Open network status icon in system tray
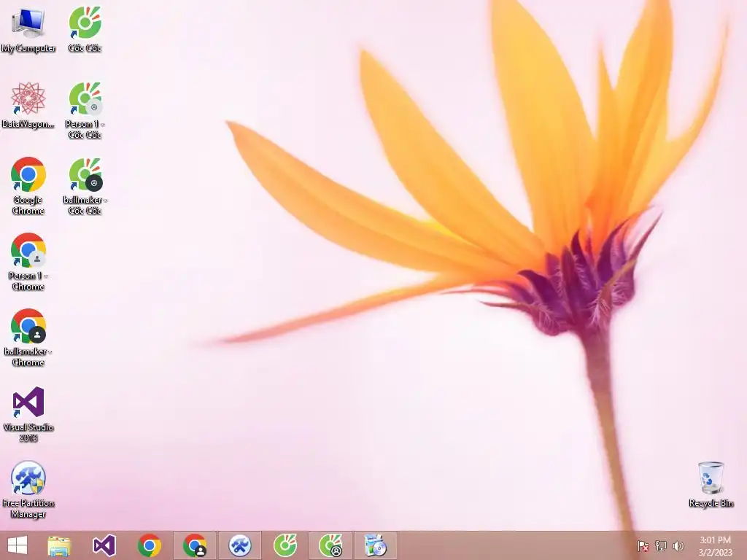747x560 pixels. pyautogui.click(x=661, y=546)
